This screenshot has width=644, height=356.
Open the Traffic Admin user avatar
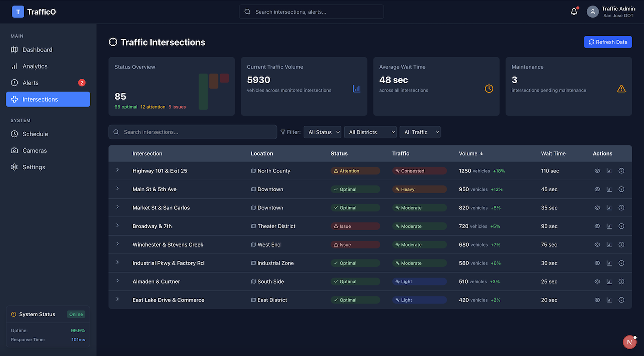tap(593, 12)
